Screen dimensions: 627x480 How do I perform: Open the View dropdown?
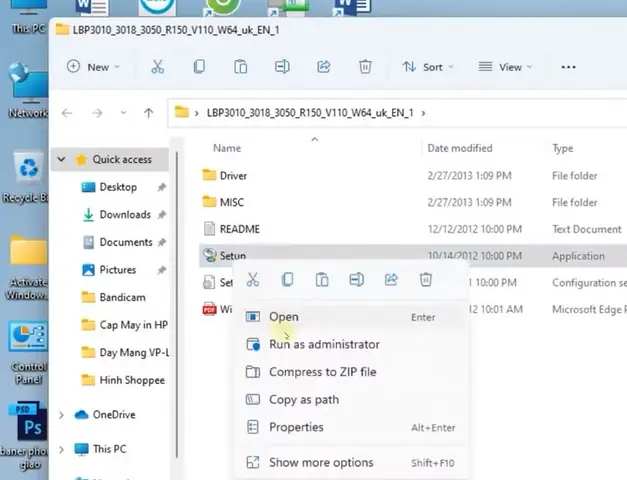click(505, 67)
